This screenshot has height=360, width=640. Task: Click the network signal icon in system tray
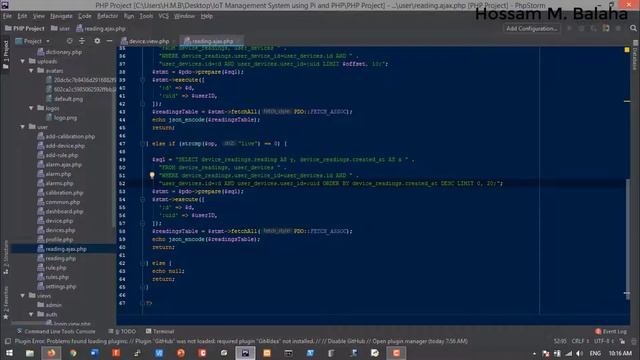point(569,353)
